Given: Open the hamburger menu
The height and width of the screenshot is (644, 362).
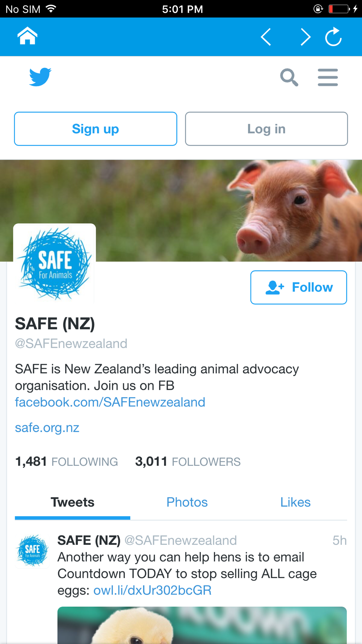Looking at the screenshot, I should pyautogui.click(x=328, y=77).
